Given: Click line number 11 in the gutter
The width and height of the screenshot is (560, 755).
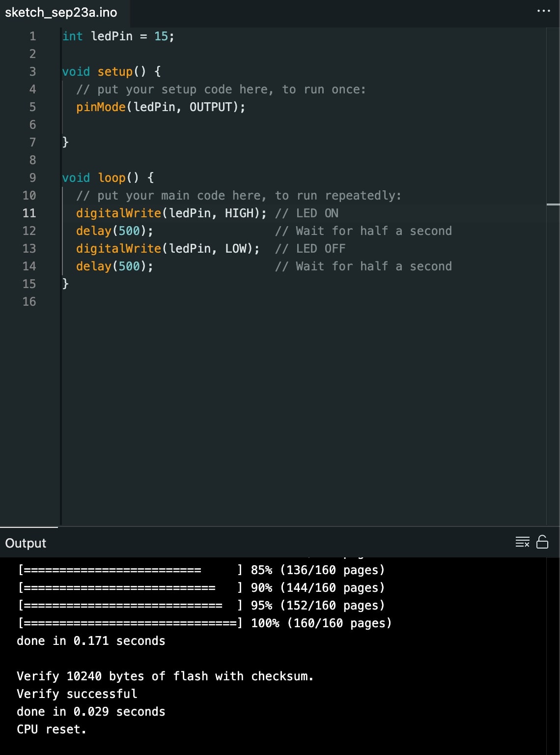Looking at the screenshot, I should pos(29,213).
